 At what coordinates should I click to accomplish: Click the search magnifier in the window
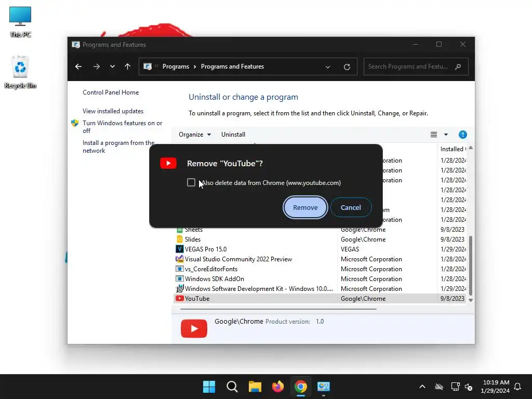[458, 66]
